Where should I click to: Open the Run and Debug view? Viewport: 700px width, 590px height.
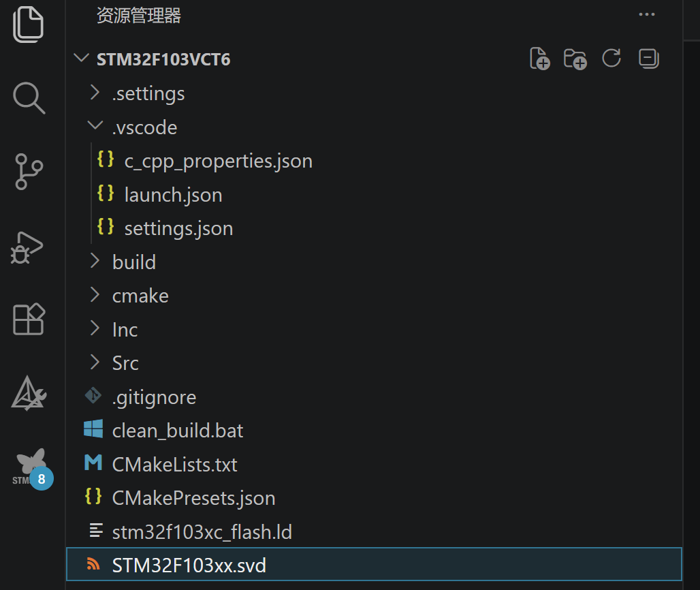27,248
